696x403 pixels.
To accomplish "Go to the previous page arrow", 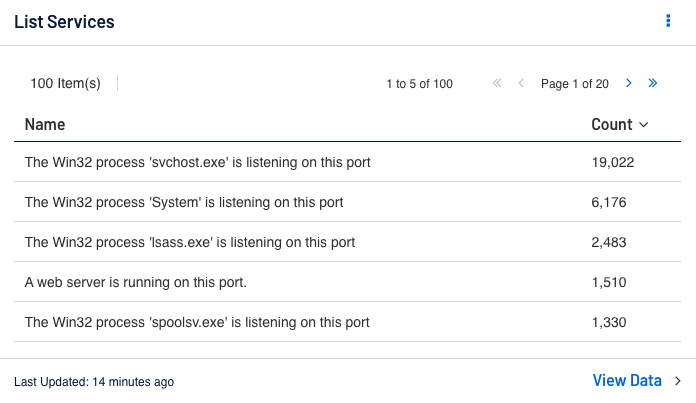I will [x=521, y=84].
